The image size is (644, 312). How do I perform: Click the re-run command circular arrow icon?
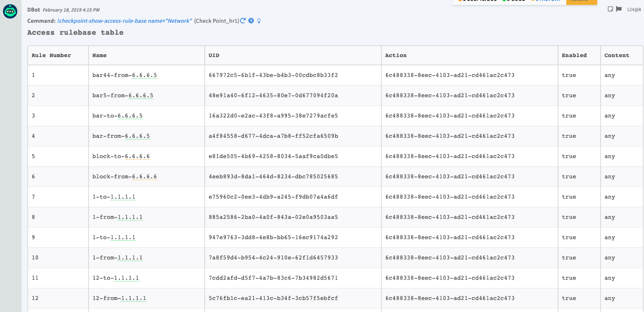[243, 21]
